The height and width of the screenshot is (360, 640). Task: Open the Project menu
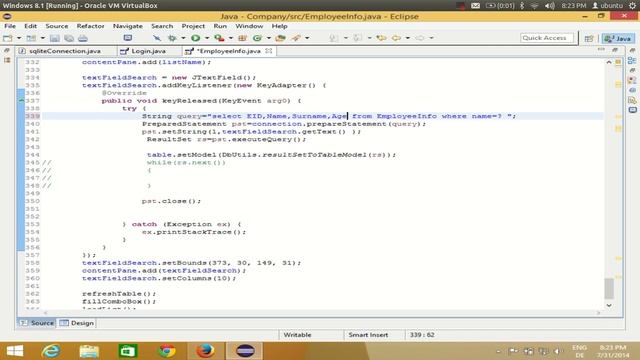click(193, 26)
